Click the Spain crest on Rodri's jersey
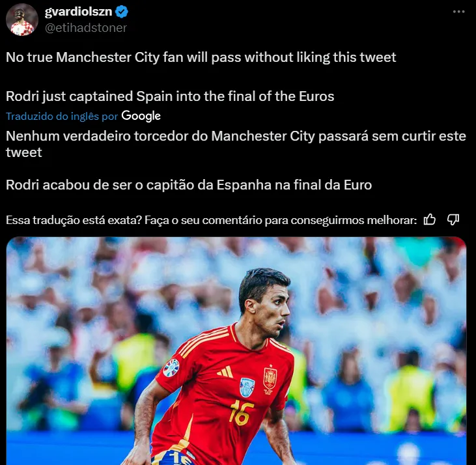476x465 pixels. click(270, 379)
